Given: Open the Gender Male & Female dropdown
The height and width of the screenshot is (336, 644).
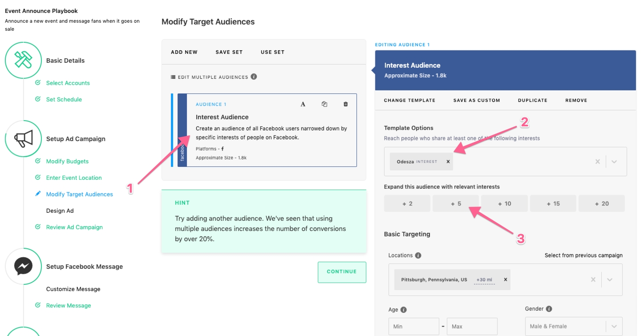Looking at the screenshot, I should 574,326.
